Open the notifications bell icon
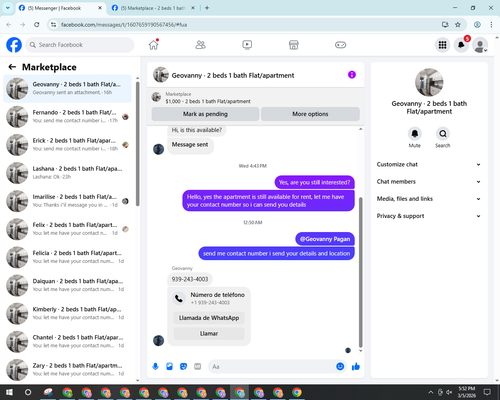The width and height of the screenshot is (500, 400). point(461,45)
